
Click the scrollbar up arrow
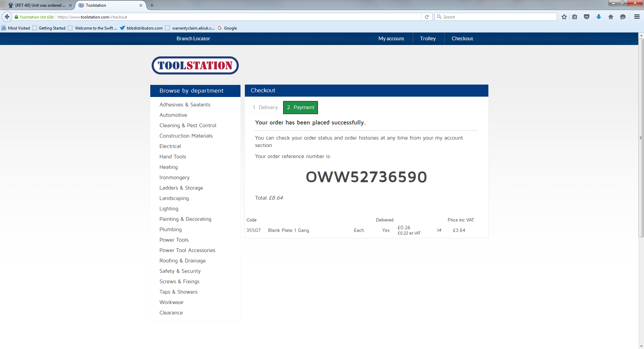[x=641, y=35]
